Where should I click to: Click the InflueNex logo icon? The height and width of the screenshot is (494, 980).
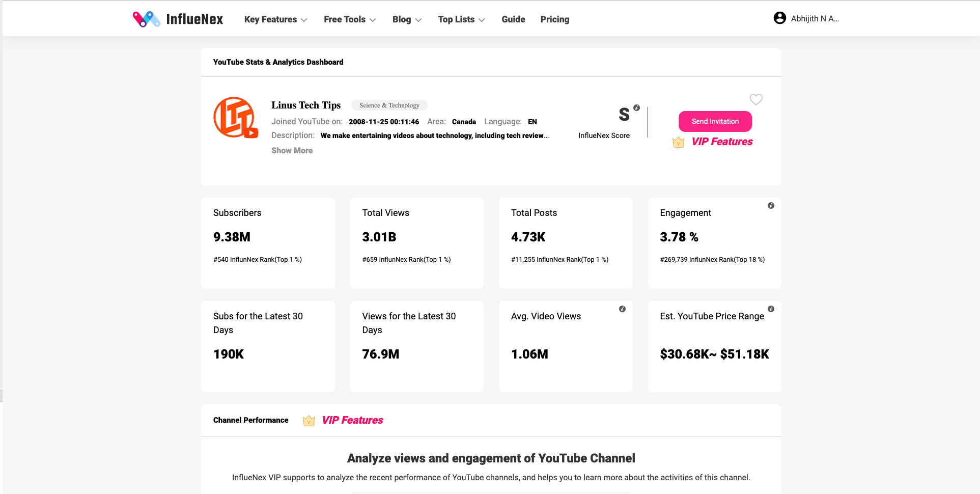146,19
